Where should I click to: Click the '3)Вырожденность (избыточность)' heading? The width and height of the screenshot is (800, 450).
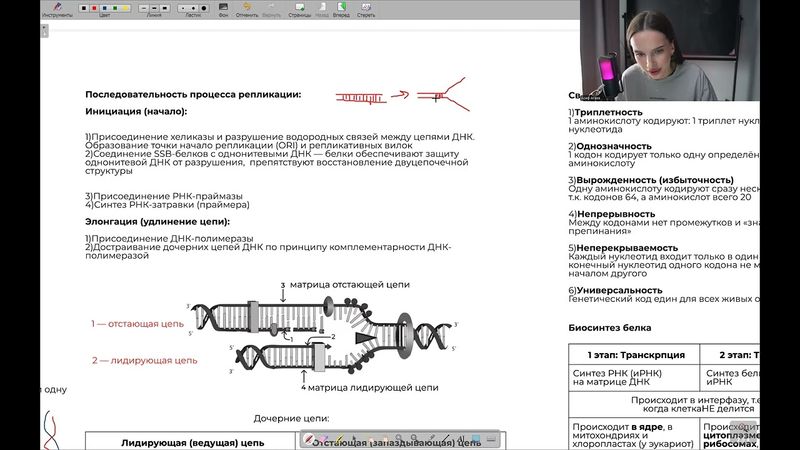point(651,180)
